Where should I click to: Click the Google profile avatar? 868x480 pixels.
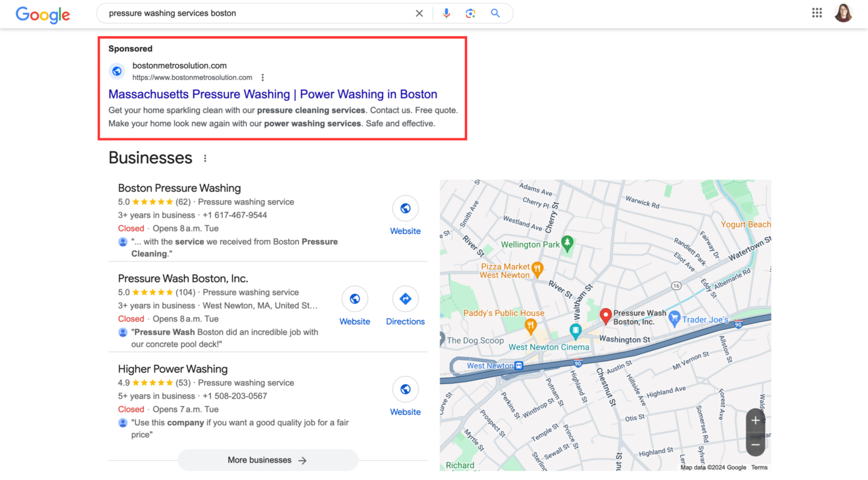point(843,12)
